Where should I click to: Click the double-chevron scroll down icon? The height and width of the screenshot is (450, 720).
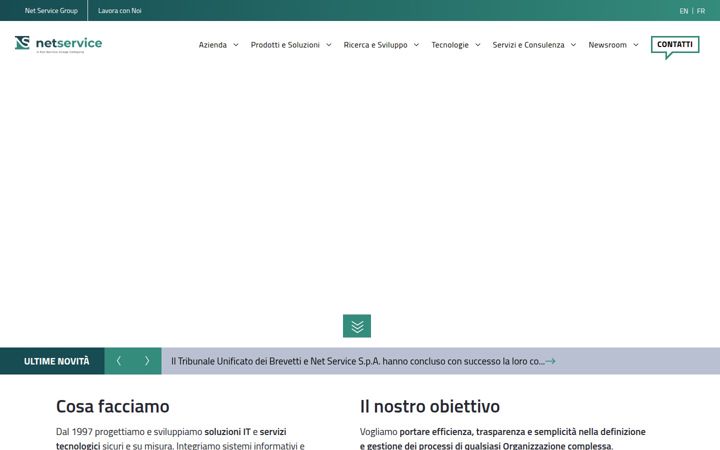point(357,326)
